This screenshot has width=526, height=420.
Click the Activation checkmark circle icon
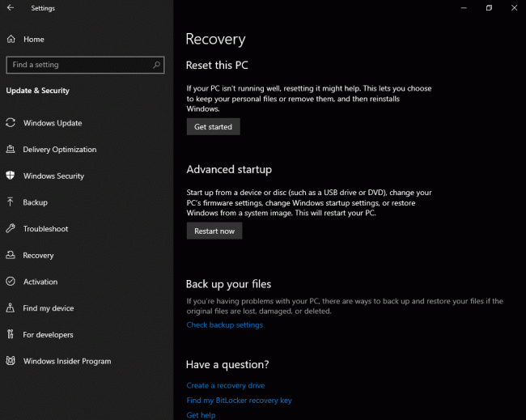pos(11,282)
